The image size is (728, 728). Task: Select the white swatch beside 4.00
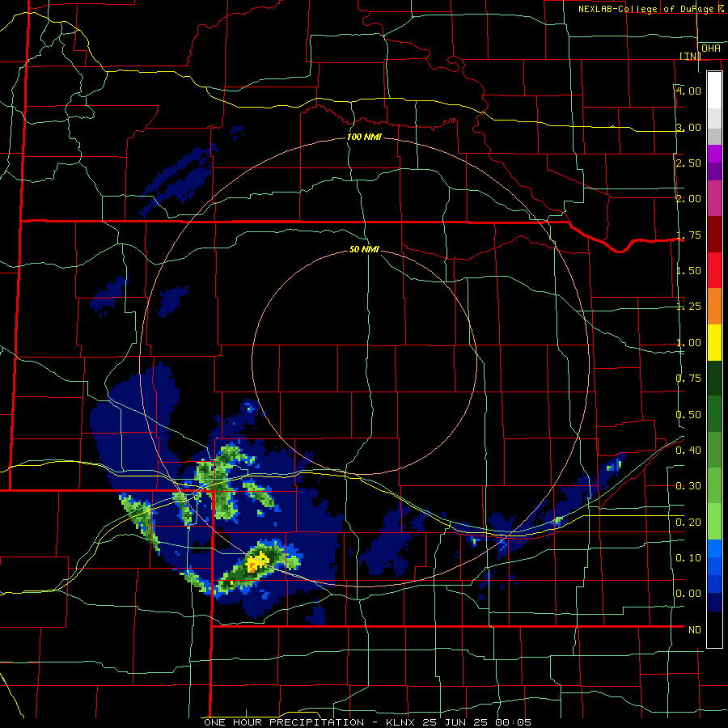point(714,90)
